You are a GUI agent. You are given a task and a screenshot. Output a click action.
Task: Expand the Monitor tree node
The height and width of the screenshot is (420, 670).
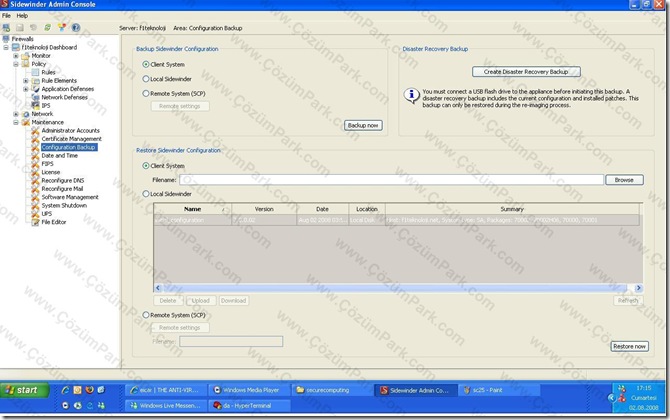pos(16,56)
